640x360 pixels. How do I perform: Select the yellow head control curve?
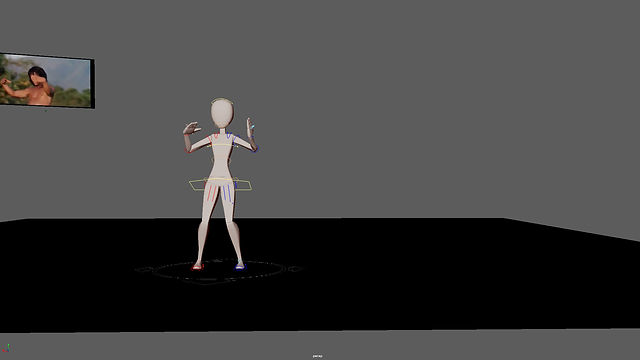[222, 100]
